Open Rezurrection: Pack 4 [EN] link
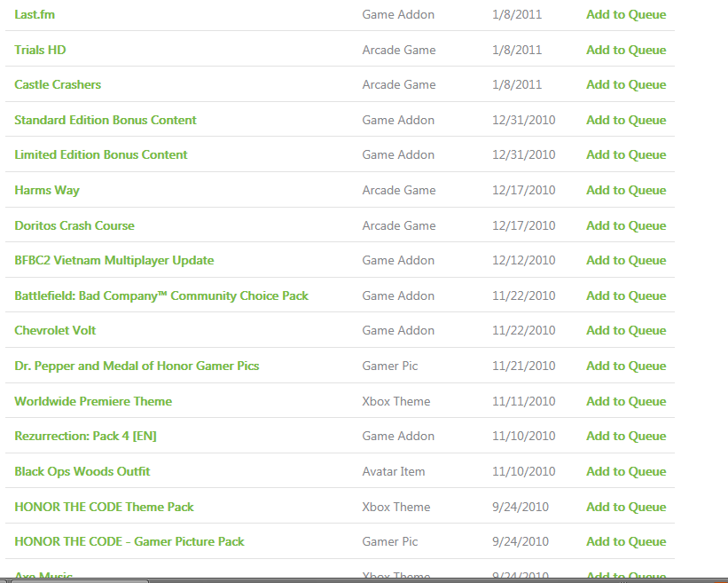 click(85, 437)
